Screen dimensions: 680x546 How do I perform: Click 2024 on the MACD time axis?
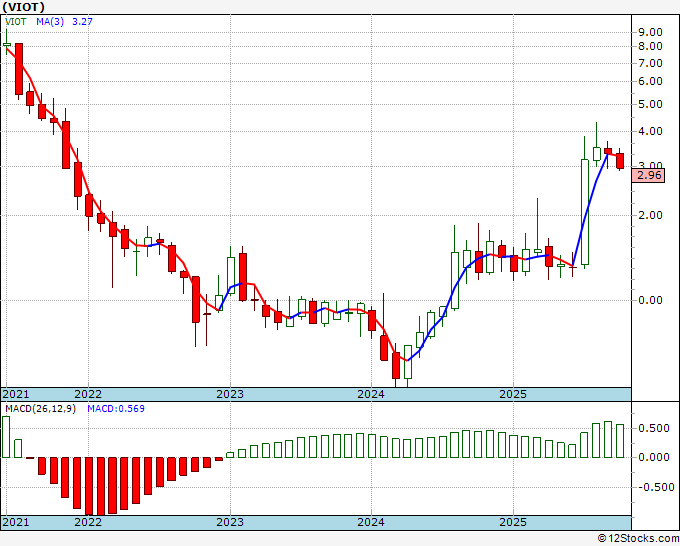tap(371, 522)
